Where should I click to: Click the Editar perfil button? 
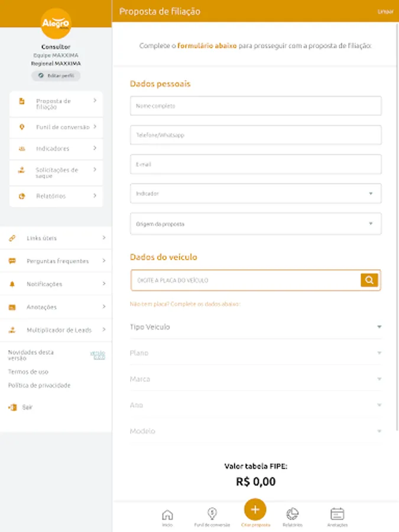56,76
